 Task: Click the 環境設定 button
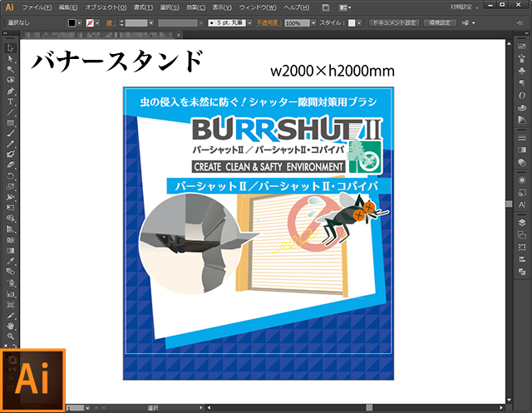pos(440,22)
